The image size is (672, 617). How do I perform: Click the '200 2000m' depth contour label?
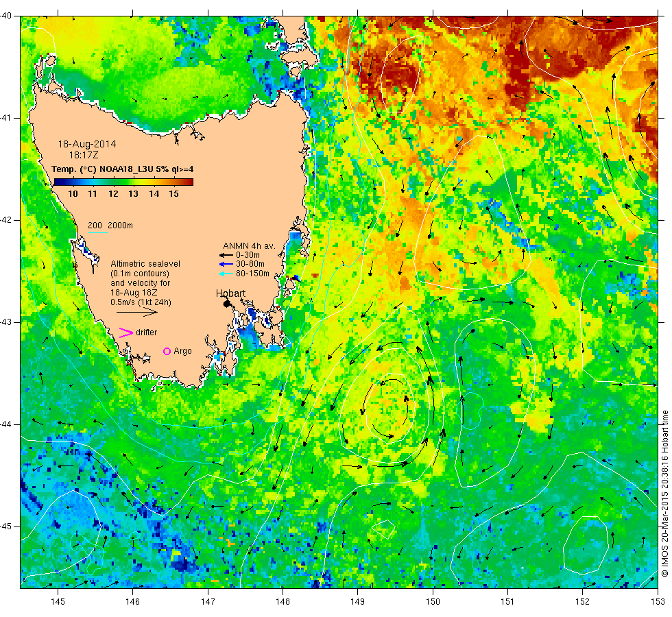point(110,226)
